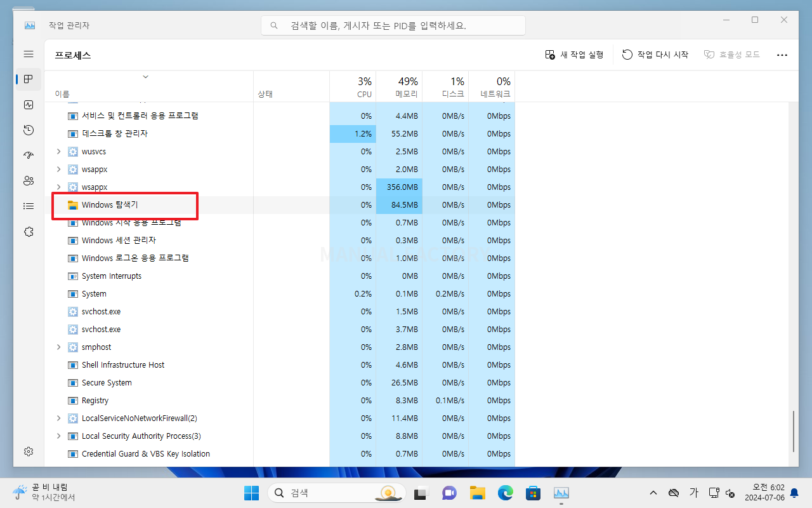Select the Windows 탐색기 process row
812x508 pixels.
(x=280, y=205)
